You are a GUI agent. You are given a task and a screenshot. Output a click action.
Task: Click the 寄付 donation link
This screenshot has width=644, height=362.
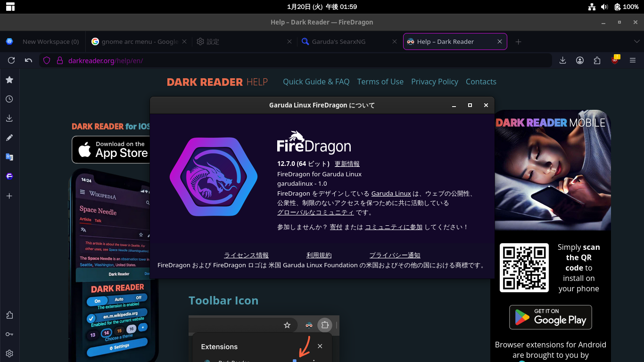(x=336, y=227)
